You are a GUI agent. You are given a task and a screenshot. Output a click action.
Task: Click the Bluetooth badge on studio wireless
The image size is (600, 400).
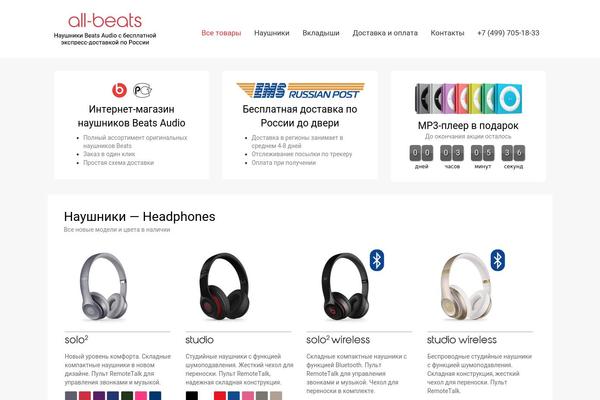497,260
